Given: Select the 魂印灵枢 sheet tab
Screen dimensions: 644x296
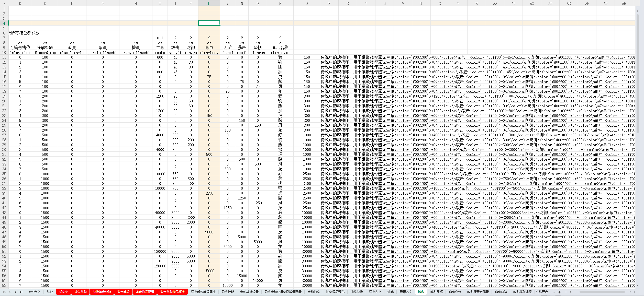Looking at the screenshot, I should [x=436, y=292].
